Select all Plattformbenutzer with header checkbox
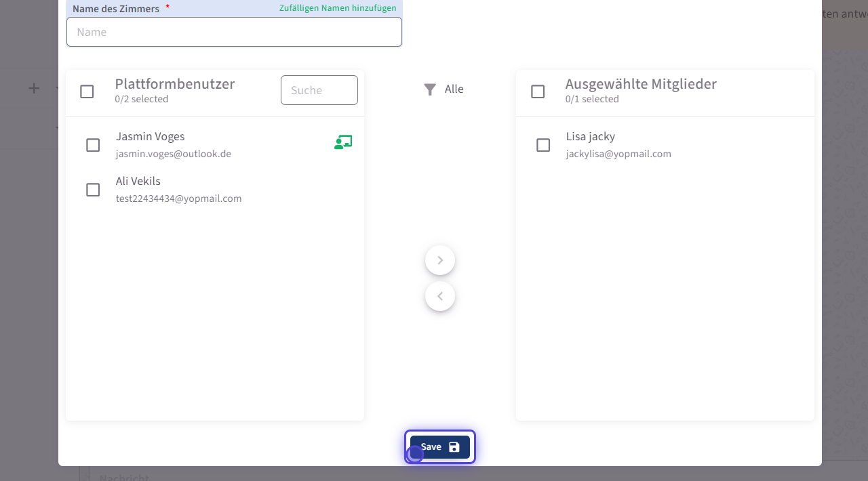868x481 pixels. 87,91
